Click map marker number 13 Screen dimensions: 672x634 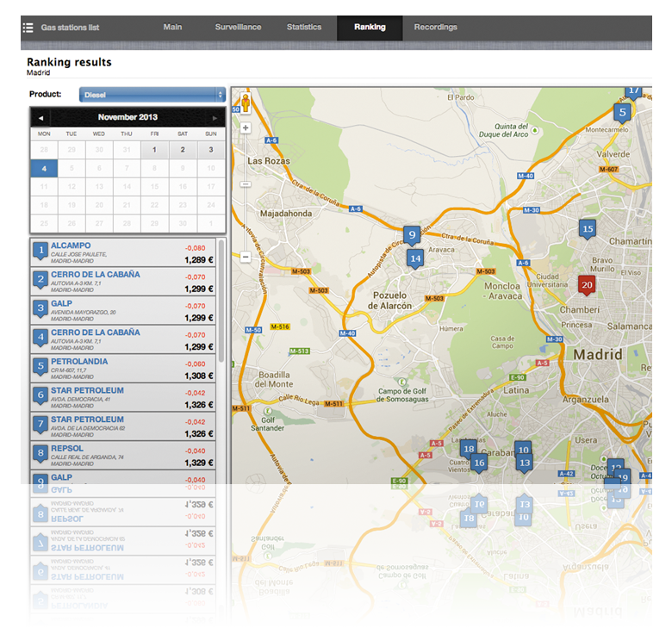pyautogui.click(x=525, y=463)
